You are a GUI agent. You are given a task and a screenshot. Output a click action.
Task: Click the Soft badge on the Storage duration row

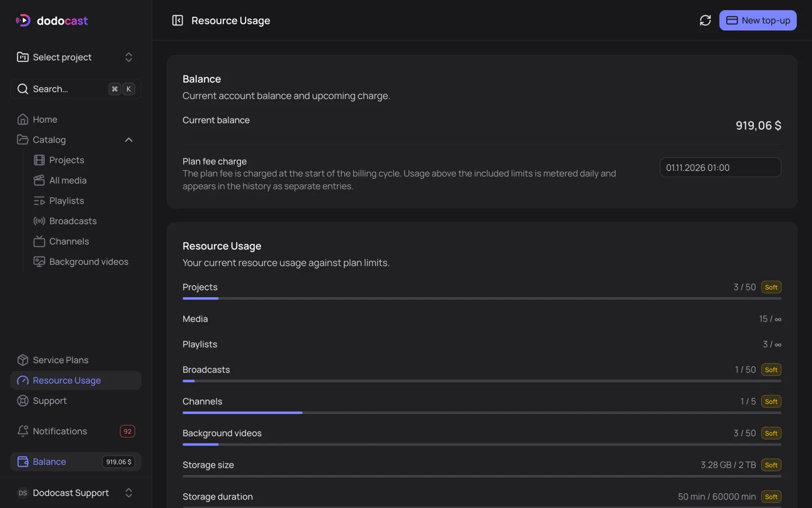click(x=771, y=497)
